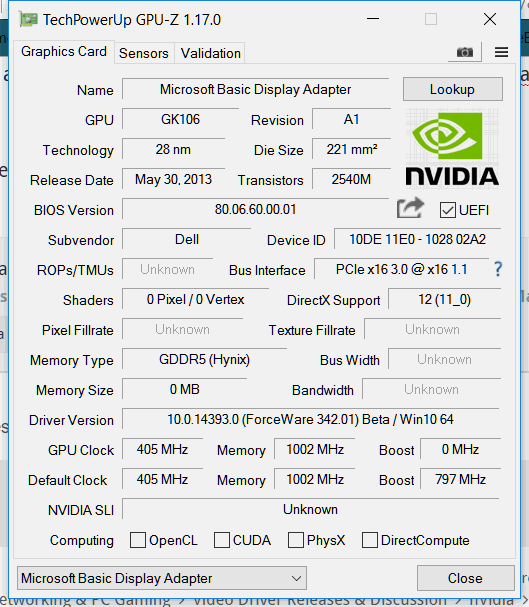Select the Graphics Card tab
The width and height of the screenshot is (529, 607).
click(64, 51)
